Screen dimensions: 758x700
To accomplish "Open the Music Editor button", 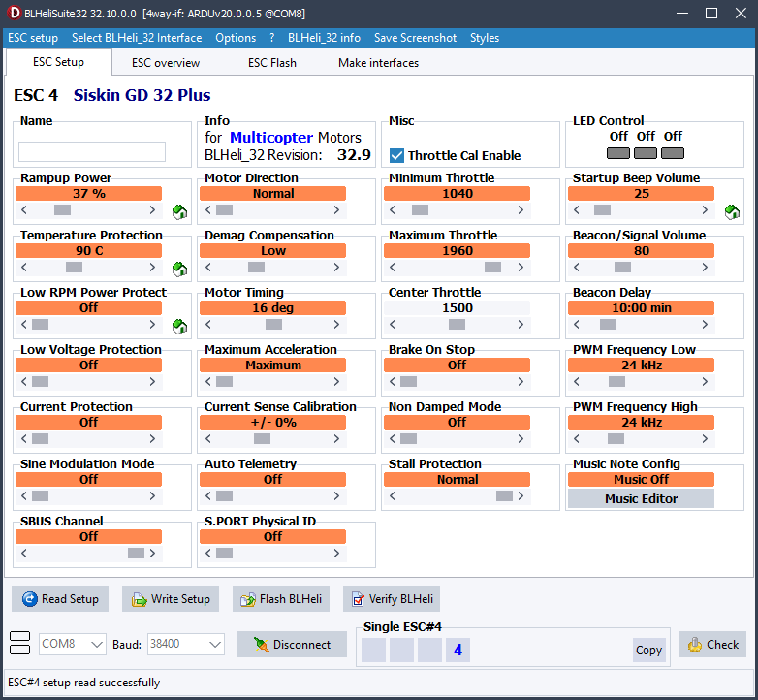I will (x=641, y=498).
